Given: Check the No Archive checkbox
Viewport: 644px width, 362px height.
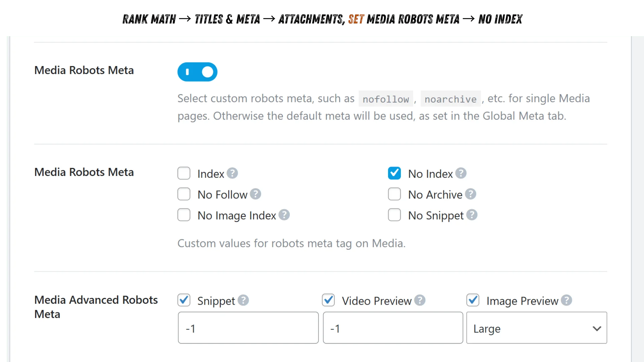Looking at the screenshot, I should [x=394, y=194].
